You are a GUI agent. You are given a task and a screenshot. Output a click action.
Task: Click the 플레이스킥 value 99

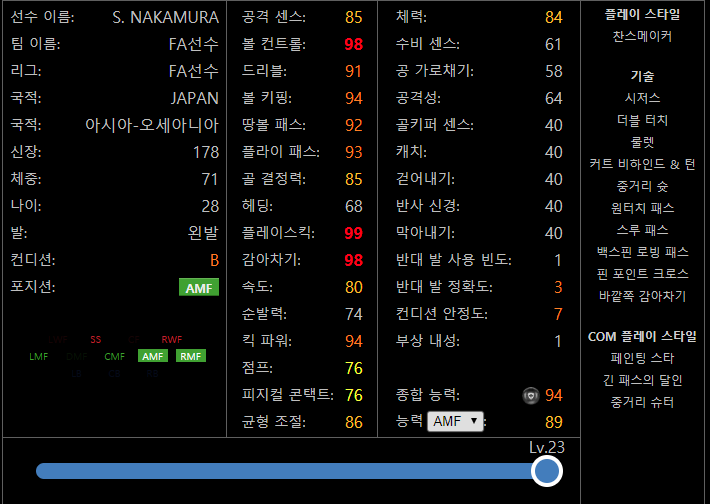[354, 233]
